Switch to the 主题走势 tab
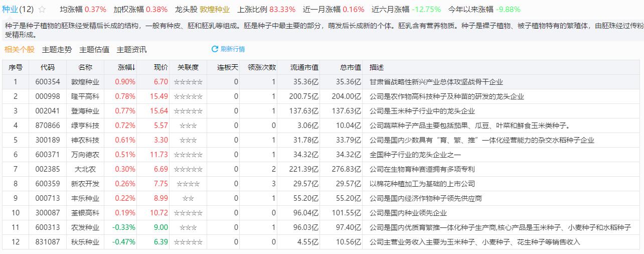Viewport: 644px width, 254px height. click(57, 49)
